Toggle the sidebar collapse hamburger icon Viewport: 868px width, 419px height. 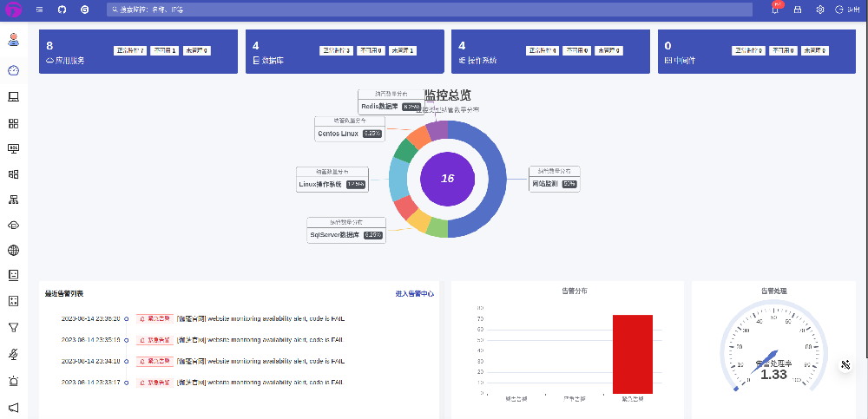(40, 10)
